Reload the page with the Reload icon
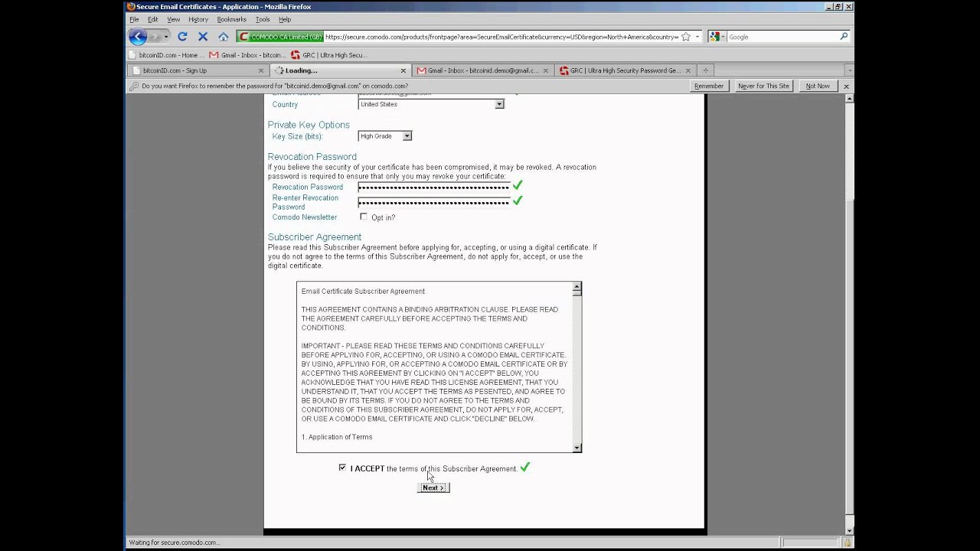Image resolution: width=980 pixels, height=551 pixels. pos(182,37)
